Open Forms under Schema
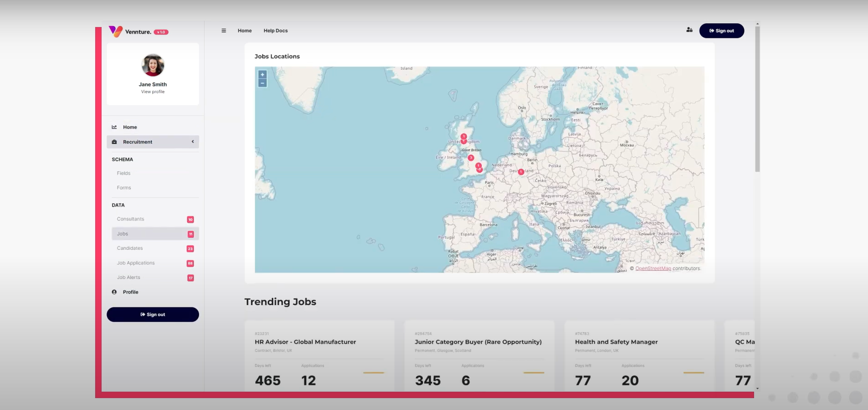Viewport: 868px width, 410px height. (124, 188)
